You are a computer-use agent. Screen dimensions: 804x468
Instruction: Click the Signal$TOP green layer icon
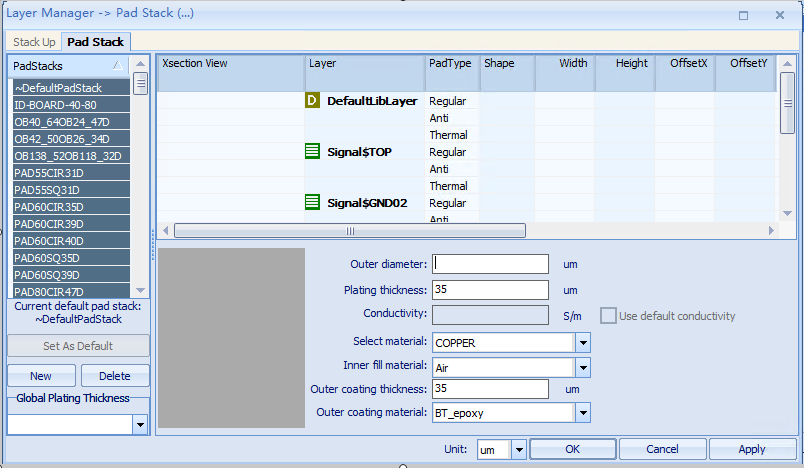[312, 152]
